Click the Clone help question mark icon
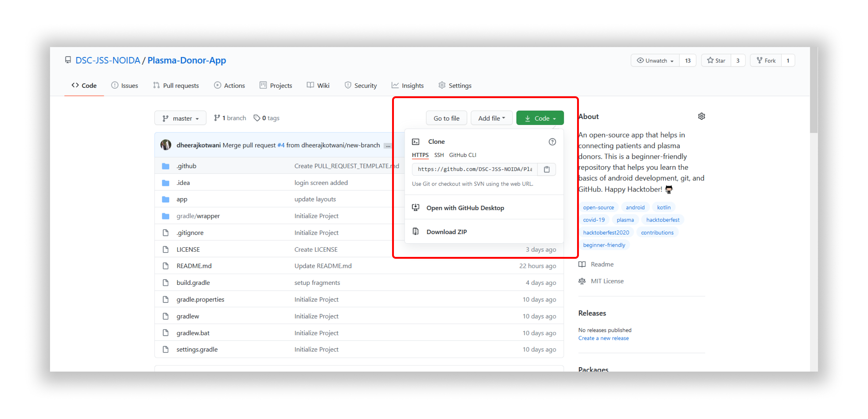The height and width of the screenshot is (419, 868). tap(552, 142)
